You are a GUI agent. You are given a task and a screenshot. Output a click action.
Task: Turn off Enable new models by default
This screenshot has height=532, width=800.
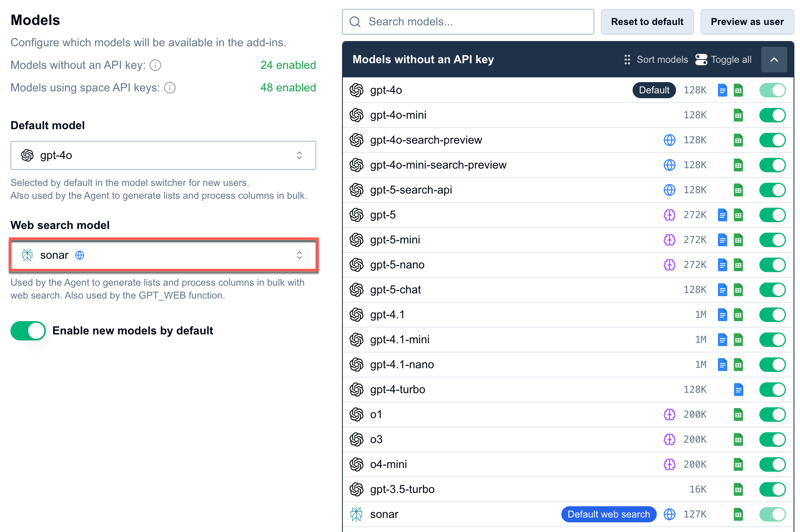pos(28,330)
